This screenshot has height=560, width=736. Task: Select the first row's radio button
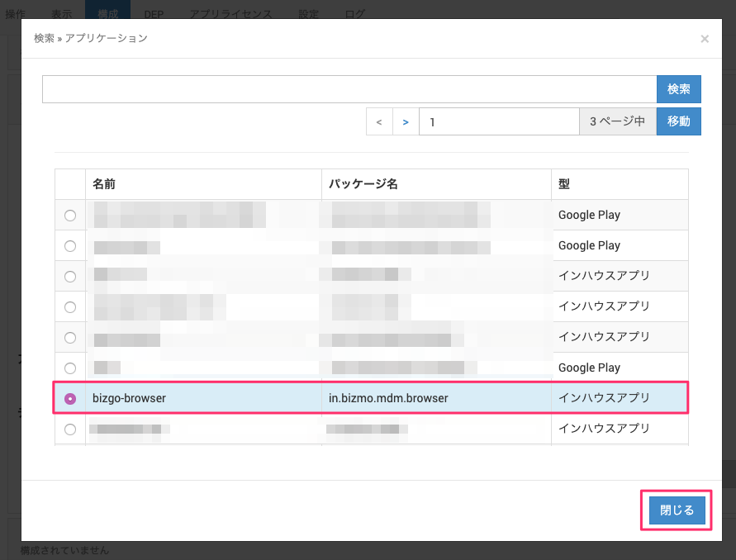tap(70, 215)
